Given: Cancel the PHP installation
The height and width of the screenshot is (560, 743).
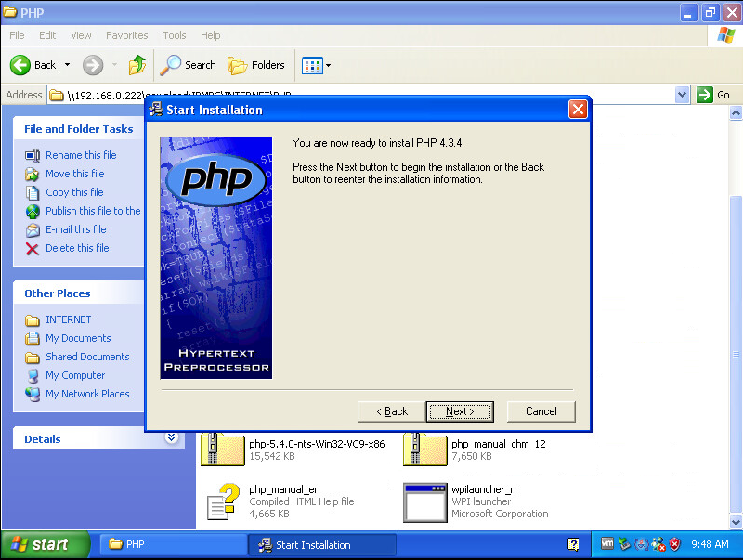Looking at the screenshot, I should point(541,411).
